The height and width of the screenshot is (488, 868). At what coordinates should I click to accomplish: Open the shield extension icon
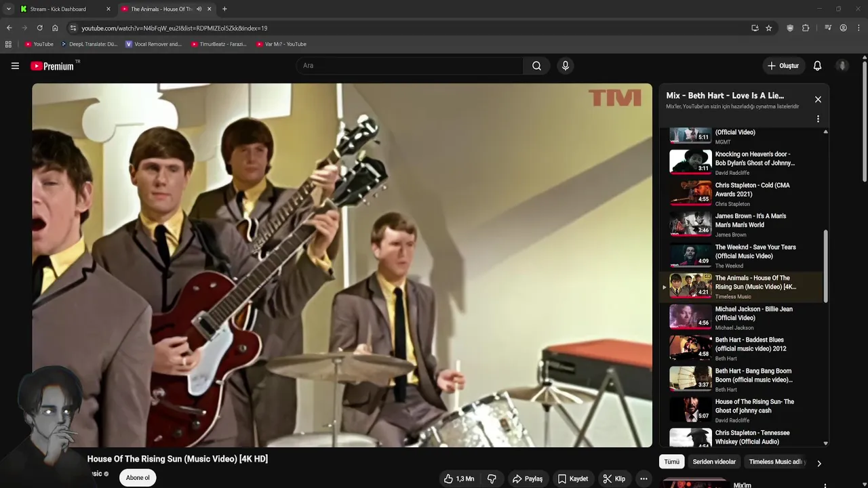coord(790,28)
